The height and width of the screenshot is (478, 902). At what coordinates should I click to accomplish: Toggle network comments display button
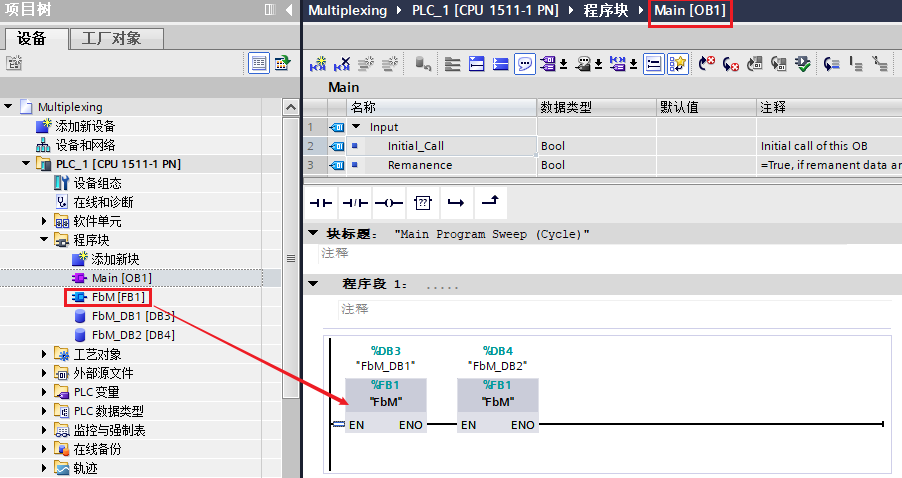525,64
